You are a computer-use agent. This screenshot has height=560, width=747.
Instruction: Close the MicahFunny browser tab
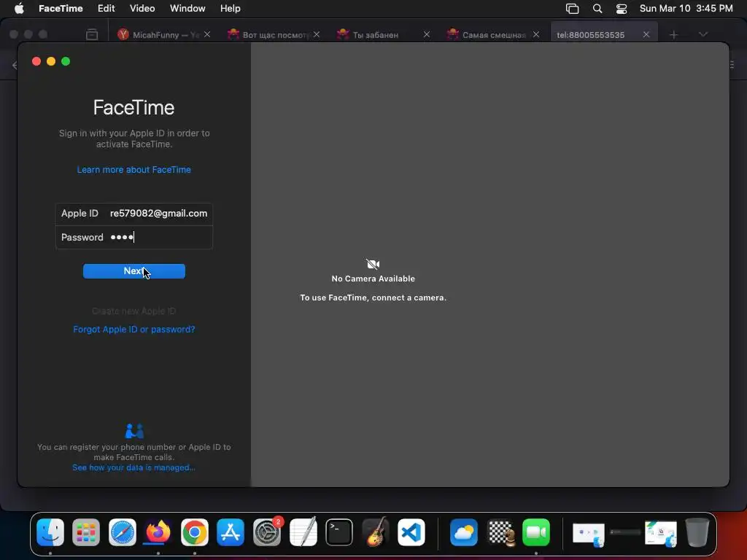(207, 34)
